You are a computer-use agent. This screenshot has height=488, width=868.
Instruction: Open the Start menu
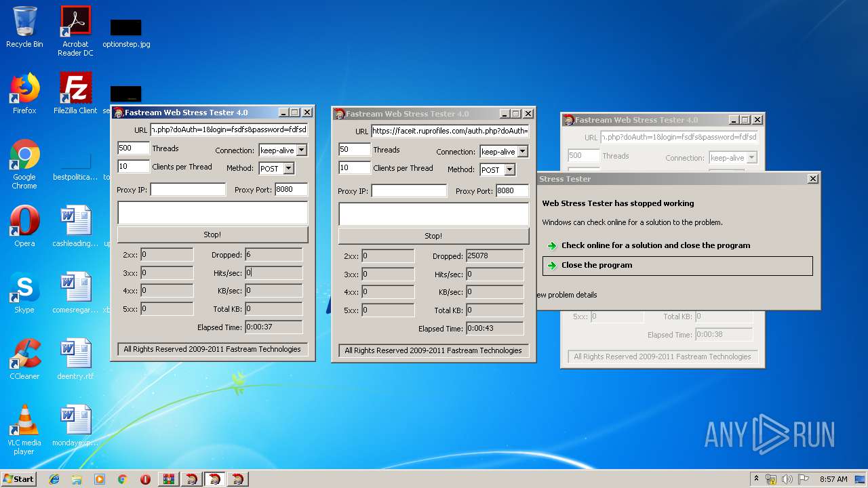19,479
